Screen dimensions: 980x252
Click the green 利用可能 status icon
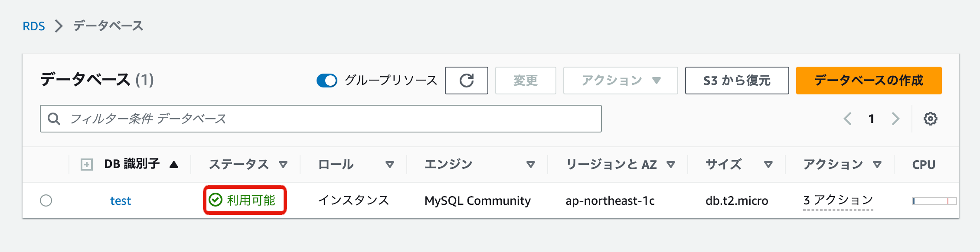pos(216,200)
